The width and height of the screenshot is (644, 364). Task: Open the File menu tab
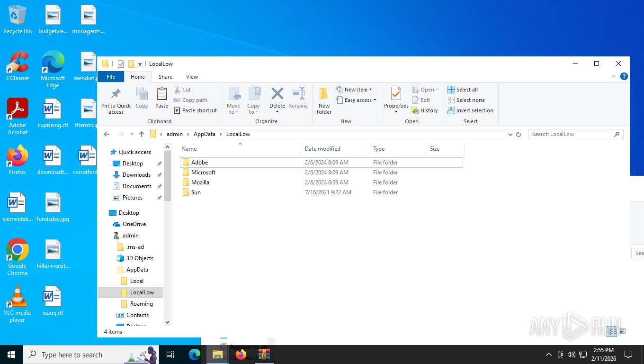tap(111, 77)
